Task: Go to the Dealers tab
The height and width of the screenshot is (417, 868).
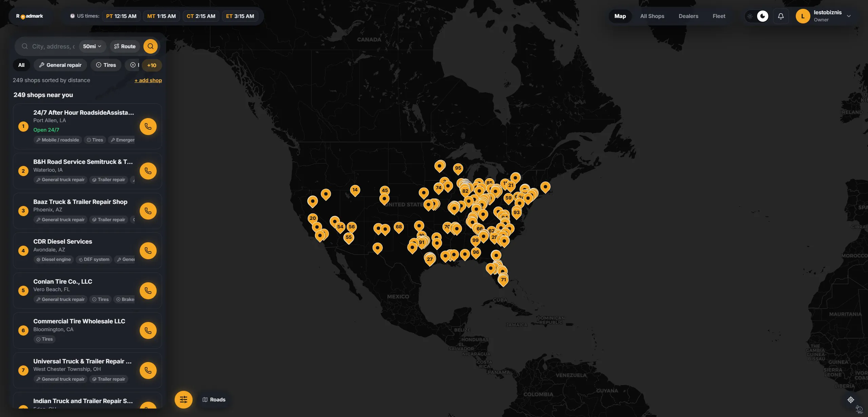Action: click(x=688, y=16)
